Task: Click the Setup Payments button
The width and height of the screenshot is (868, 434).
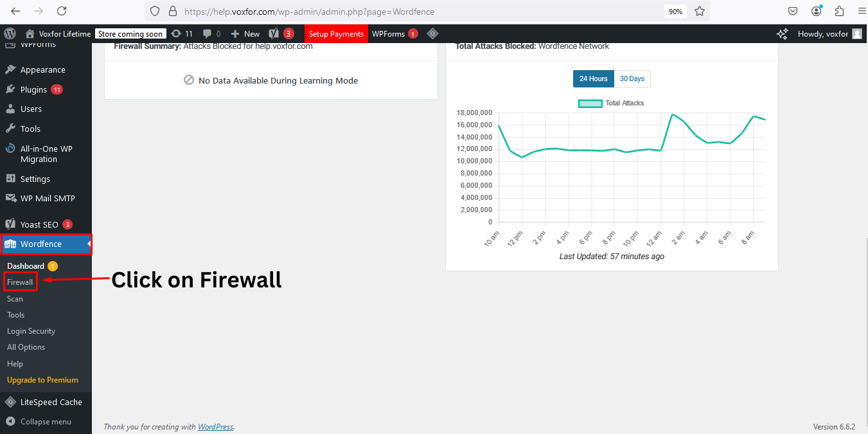Action: pyautogui.click(x=336, y=33)
